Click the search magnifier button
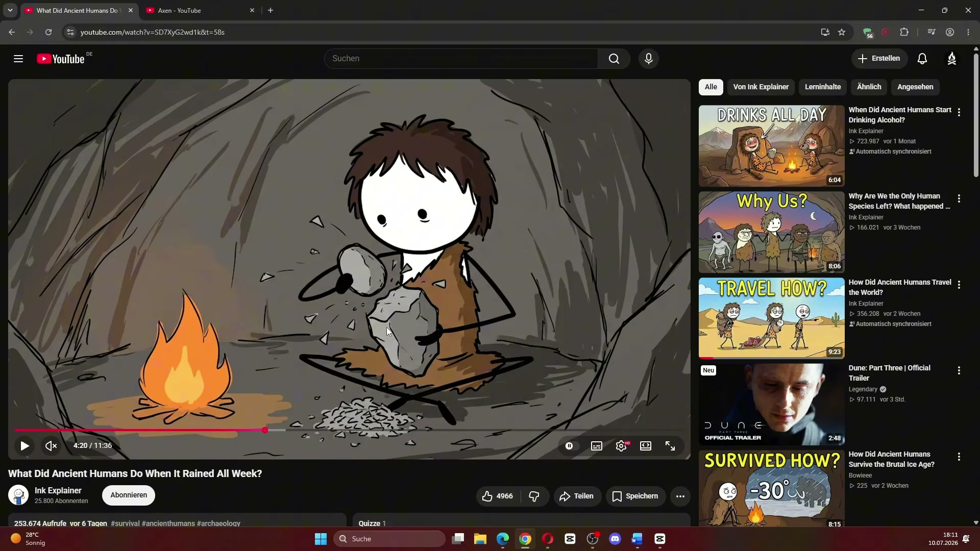Image resolution: width=980 pixels, height=551 pixels. click(614, 59)
